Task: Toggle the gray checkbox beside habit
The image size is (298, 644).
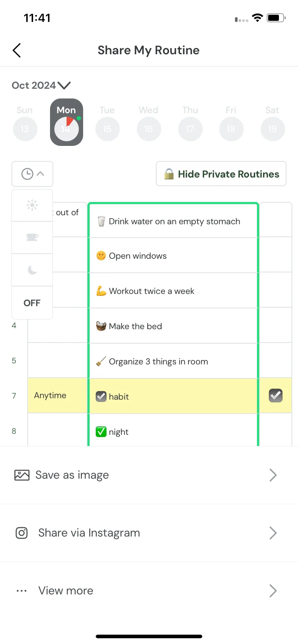Action: pyautogui.click(x=101, y=396)
